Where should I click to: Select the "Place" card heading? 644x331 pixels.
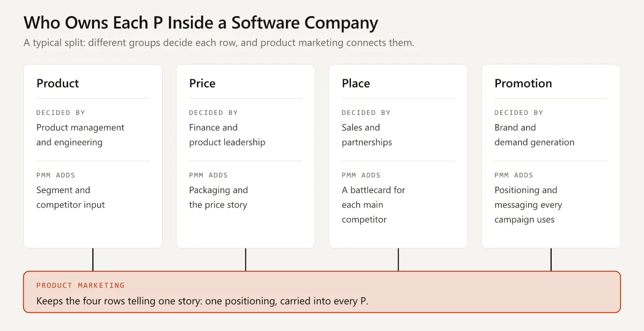[x=356, y=83]
